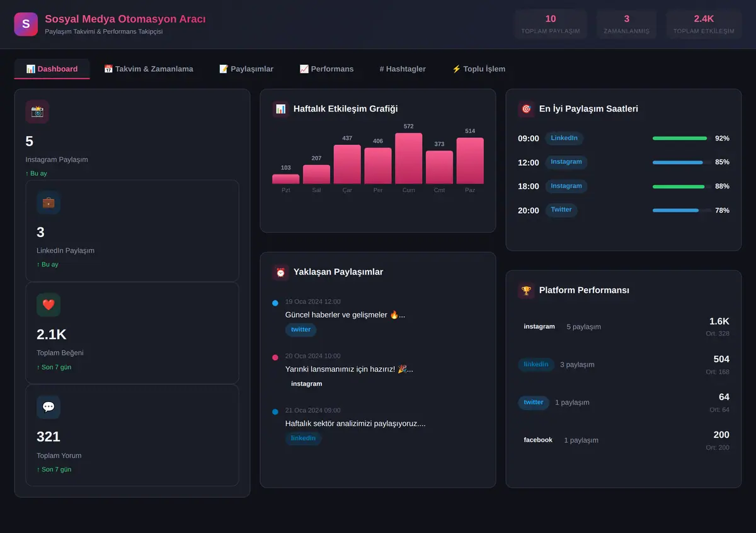Select the Toplu İşlem tab
Screen dimensions: 756x533
click(479, 69)
